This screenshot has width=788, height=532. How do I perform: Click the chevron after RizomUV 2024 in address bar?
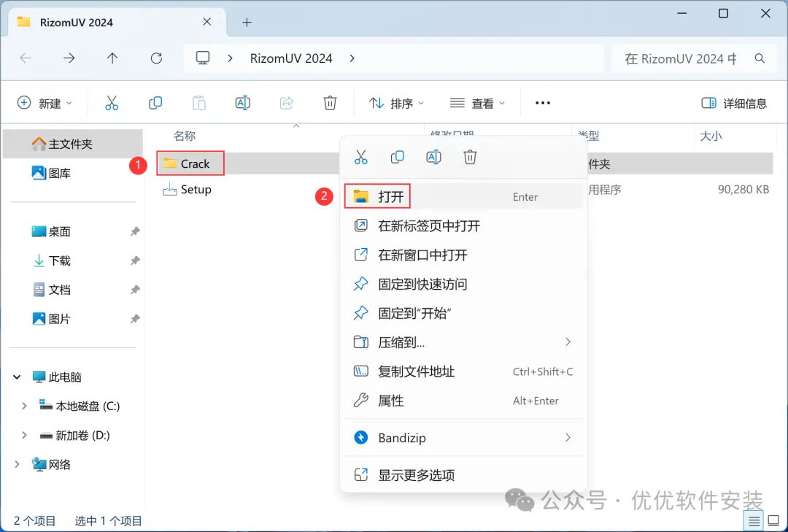[352, 58]
